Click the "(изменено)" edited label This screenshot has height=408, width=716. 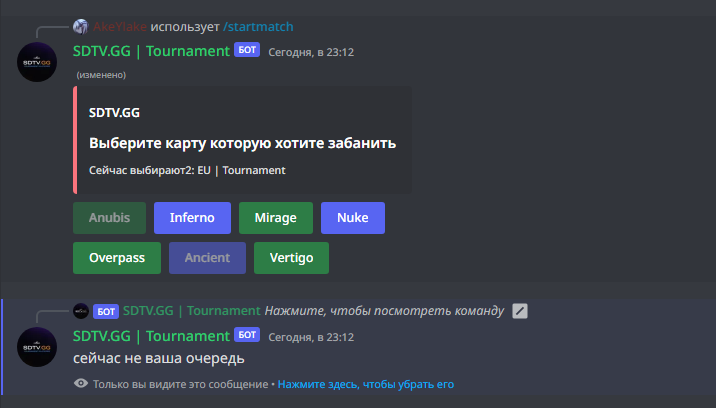tap(101, 75)
